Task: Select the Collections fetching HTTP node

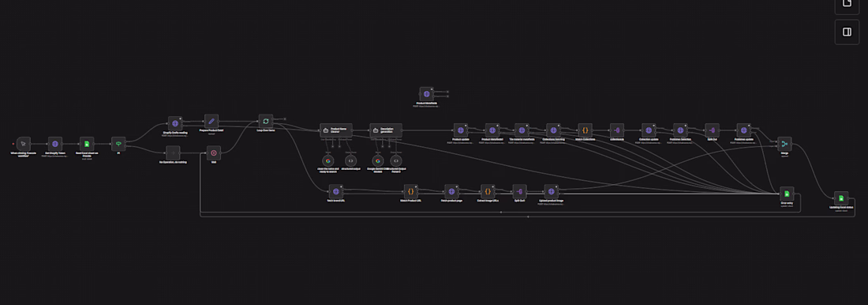Action: [x=554, y=131]
